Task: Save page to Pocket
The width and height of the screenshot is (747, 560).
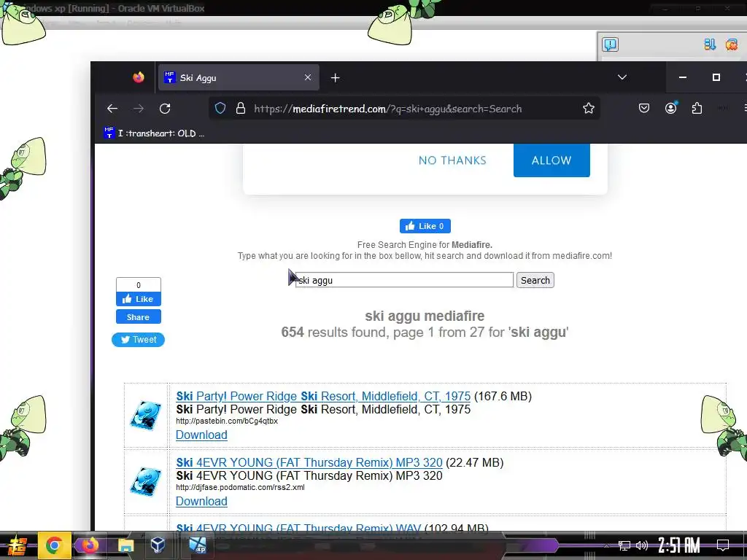Action: point(644,109)
